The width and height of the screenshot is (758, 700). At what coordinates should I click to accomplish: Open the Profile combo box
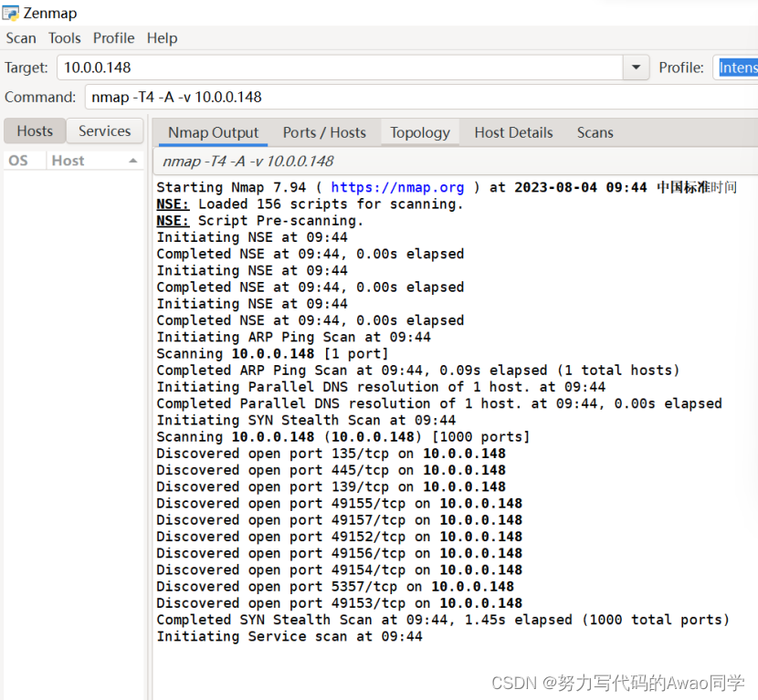pyautogui.click(x=735, y=68)
